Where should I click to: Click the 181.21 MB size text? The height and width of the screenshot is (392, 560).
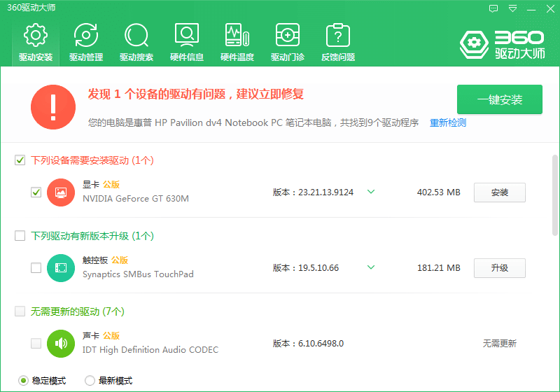tap(439, 268)
